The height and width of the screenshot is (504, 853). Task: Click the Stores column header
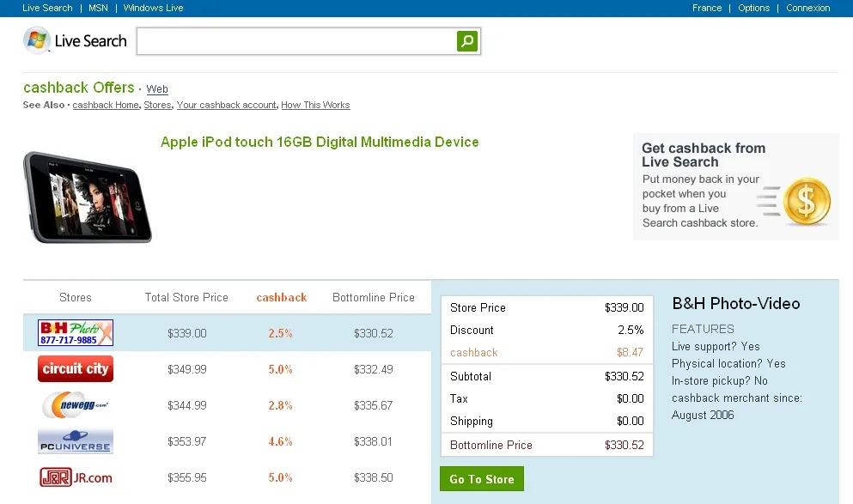coord(76,297)
